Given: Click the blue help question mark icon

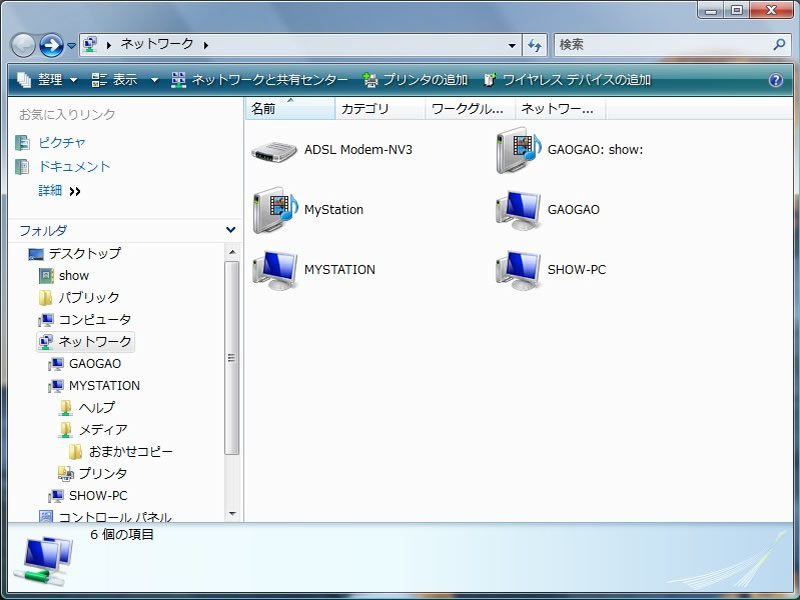Looking at the screenshot, I should [x=775, y=80].
